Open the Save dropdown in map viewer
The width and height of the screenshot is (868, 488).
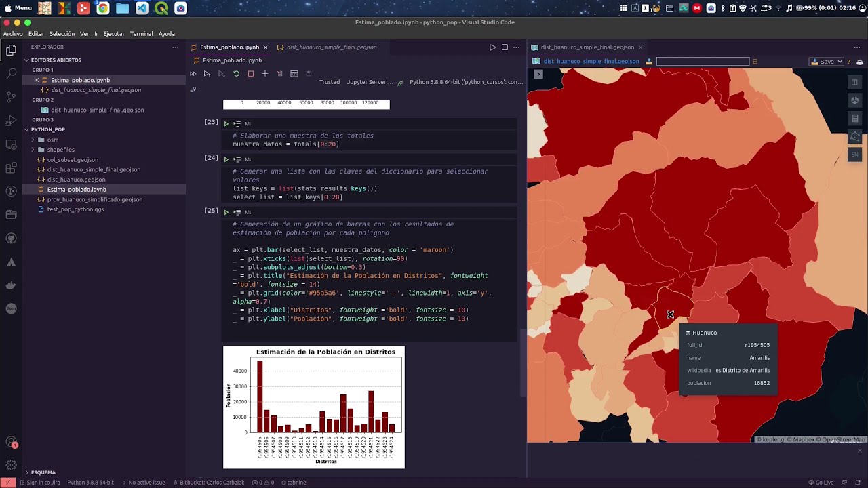[827, 62]
